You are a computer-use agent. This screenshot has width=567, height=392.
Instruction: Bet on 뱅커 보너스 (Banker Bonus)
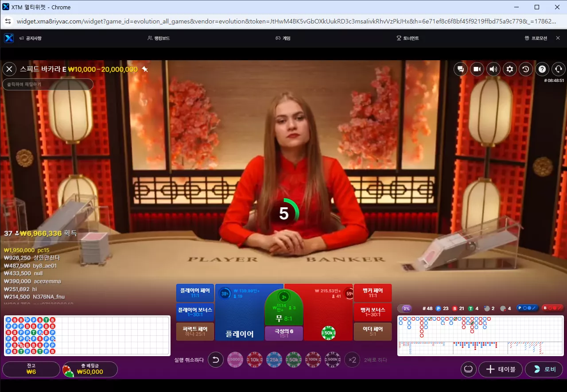pos(373,312)
